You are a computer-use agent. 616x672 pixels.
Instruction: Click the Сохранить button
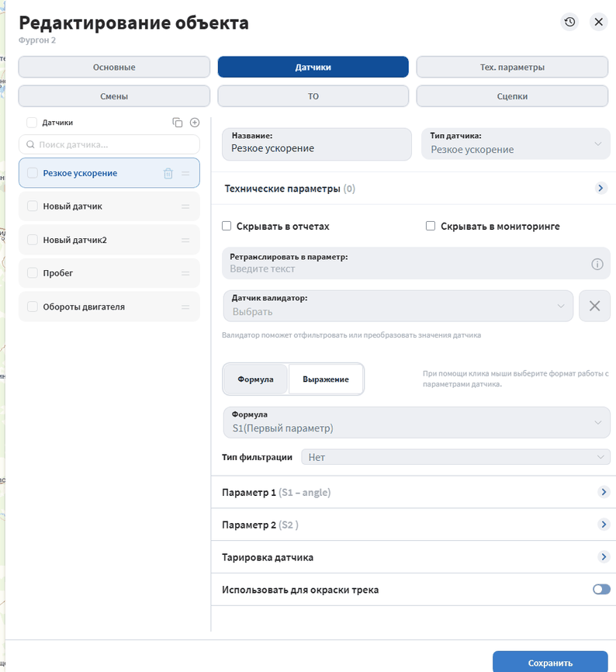coord(550,662)
